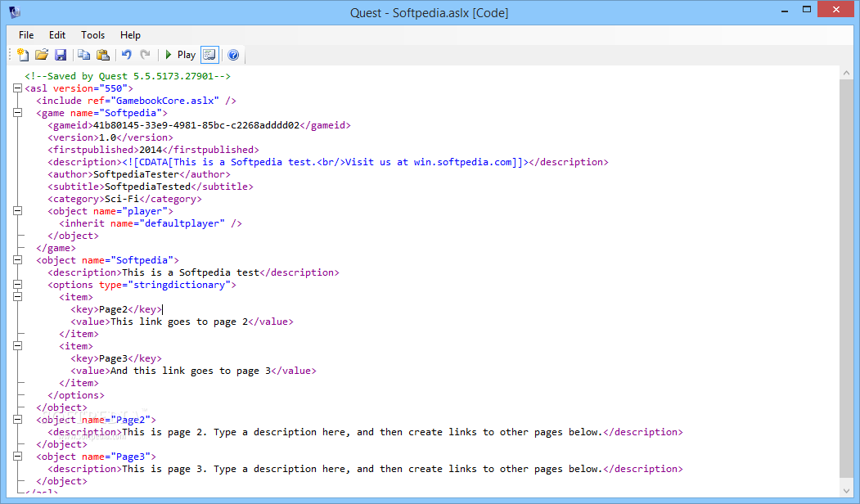
Task: Click the Quest app icon in title bar
Action: point(15,12)
